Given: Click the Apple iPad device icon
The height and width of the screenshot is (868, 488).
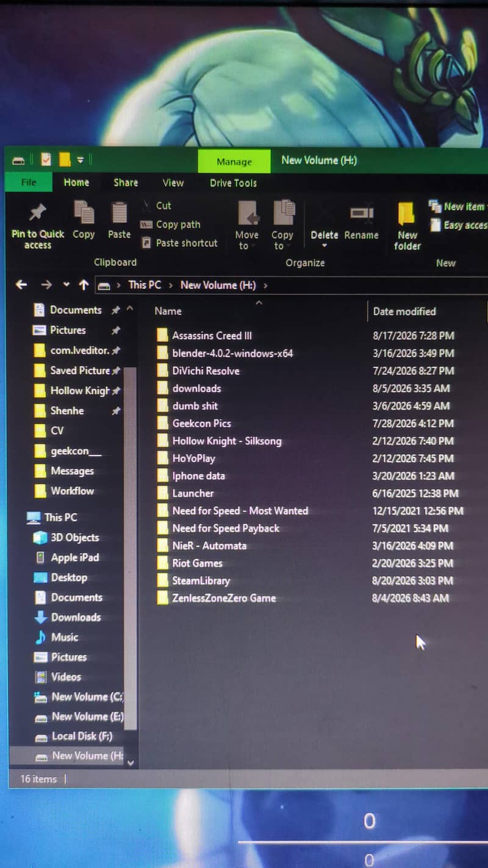Looking at the screenshot, I should pos(40,558).
